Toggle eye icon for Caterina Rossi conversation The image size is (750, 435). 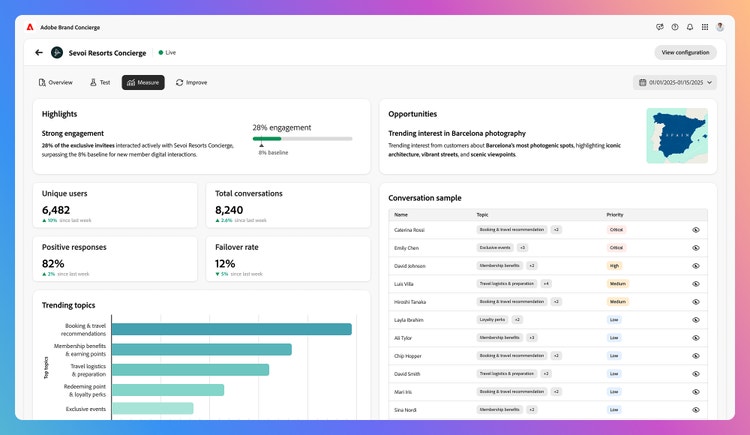[x=696, y=230]
